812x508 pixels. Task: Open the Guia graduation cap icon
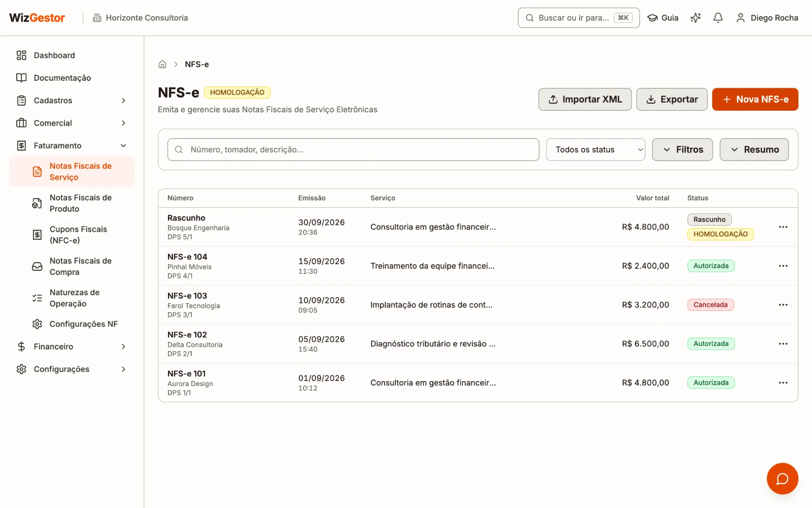653,18
